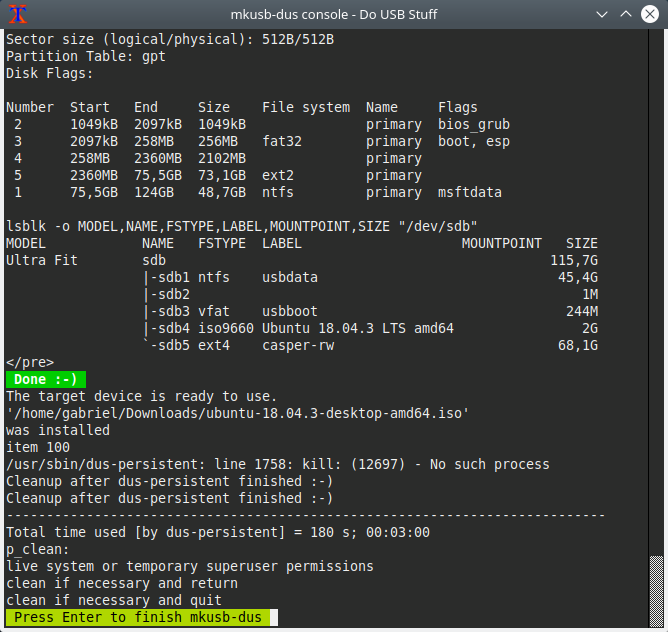The height and width of the screenshot is (632, 668).
Task: Click the 'bios_grub' flag text
Action: click(474, 124)
